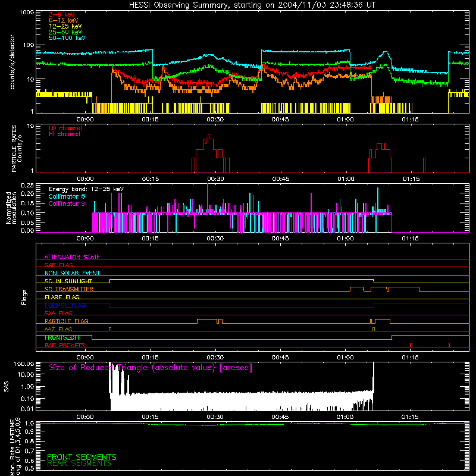
Task: Click the GAP FLAG label
Action: (x=58, y=265)
